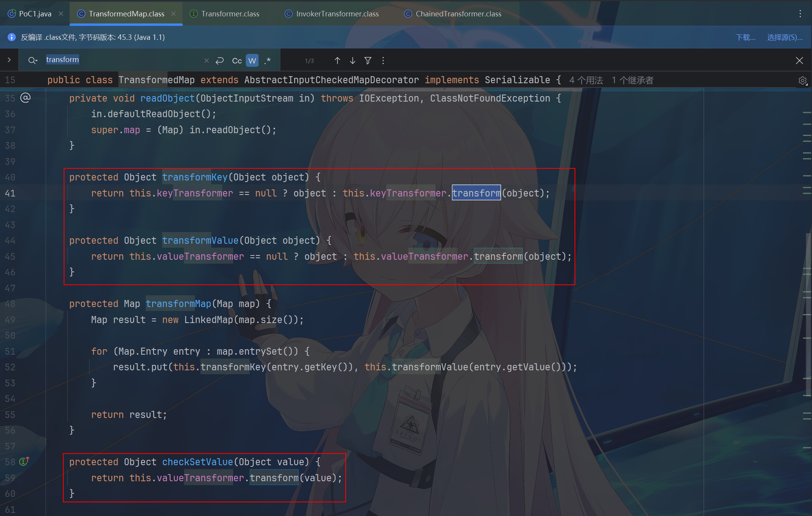Toggle Match Case (Cc) search option
Screen dimensions: 812x516
[x=237, y=61]
